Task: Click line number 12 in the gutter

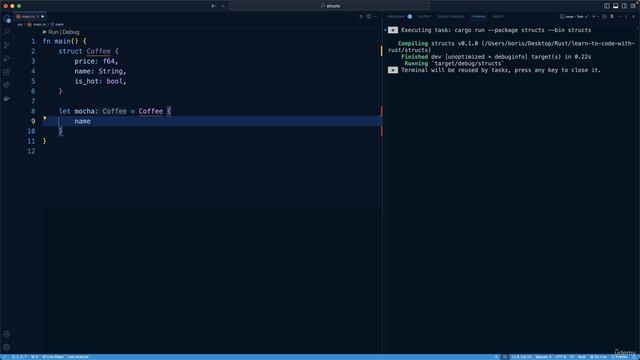Action: pos(31,151)
